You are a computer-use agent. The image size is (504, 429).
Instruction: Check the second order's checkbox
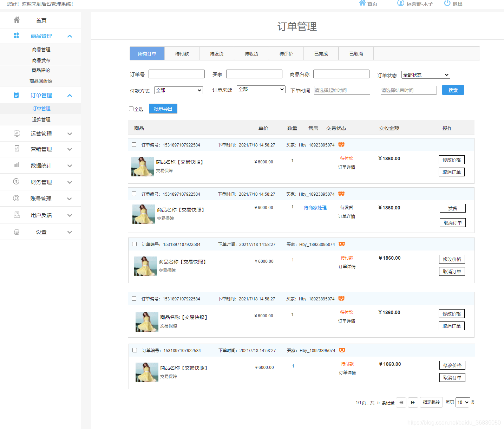coord(134,194)
